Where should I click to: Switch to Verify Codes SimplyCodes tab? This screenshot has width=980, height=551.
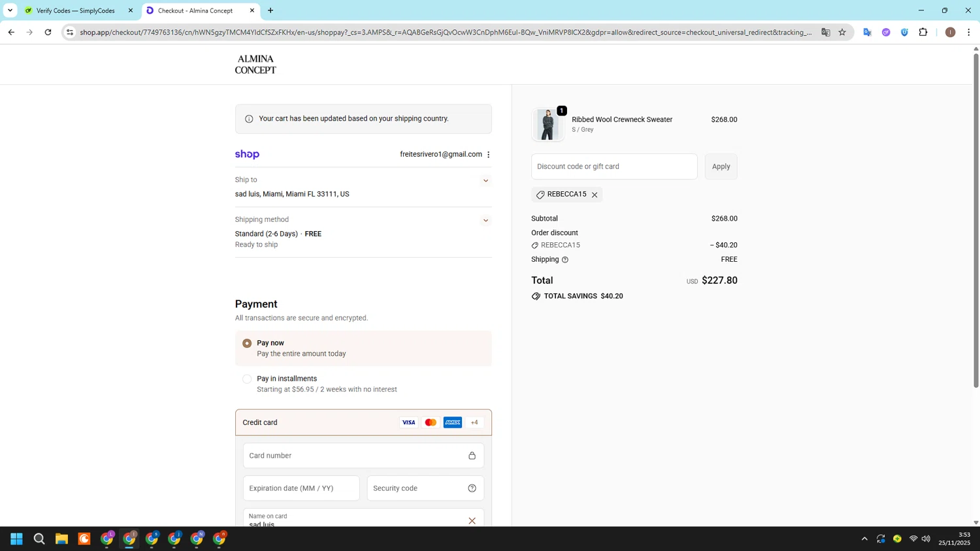tap(76, 10)
